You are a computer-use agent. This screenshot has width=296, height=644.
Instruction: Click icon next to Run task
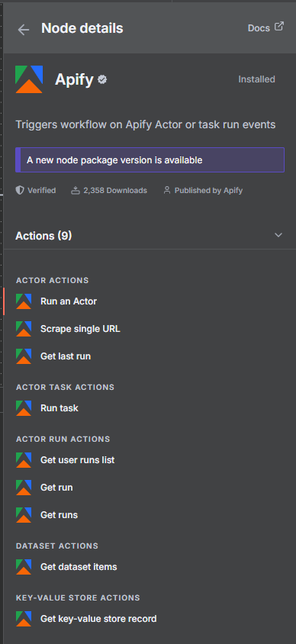click(x=24, y=408)
